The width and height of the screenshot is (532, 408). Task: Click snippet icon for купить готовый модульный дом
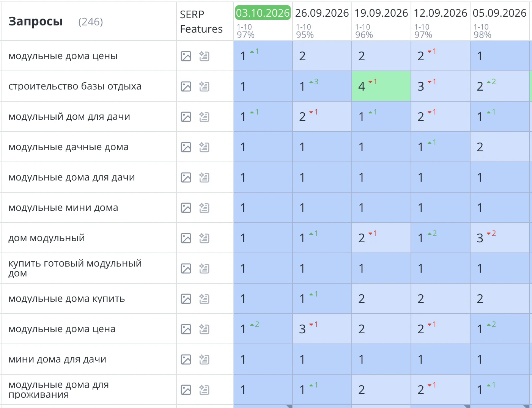(204, 268)
